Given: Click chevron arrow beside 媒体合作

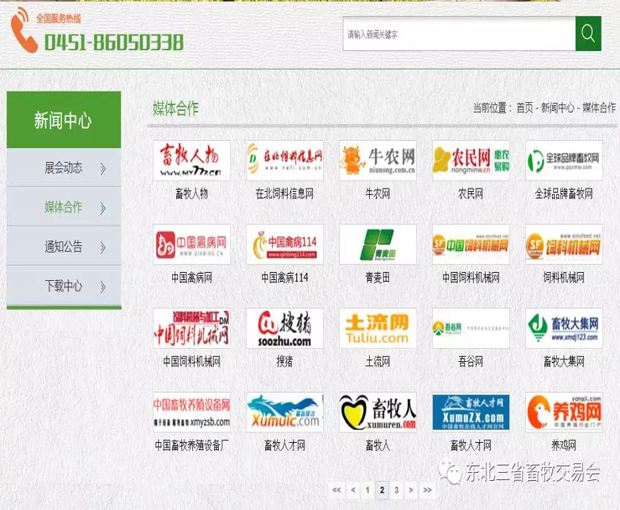Looking at the screenshot, I should coord(103,208).
